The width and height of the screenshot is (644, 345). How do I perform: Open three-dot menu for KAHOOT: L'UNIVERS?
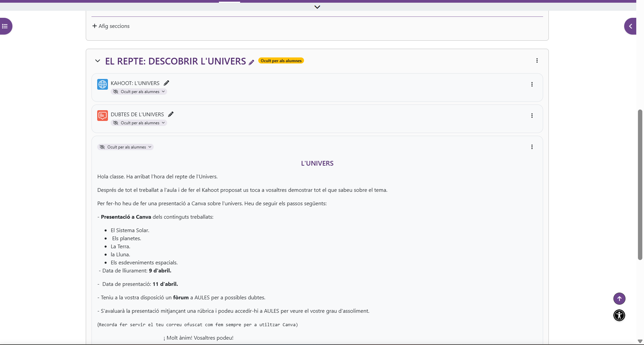coord(532,84)
